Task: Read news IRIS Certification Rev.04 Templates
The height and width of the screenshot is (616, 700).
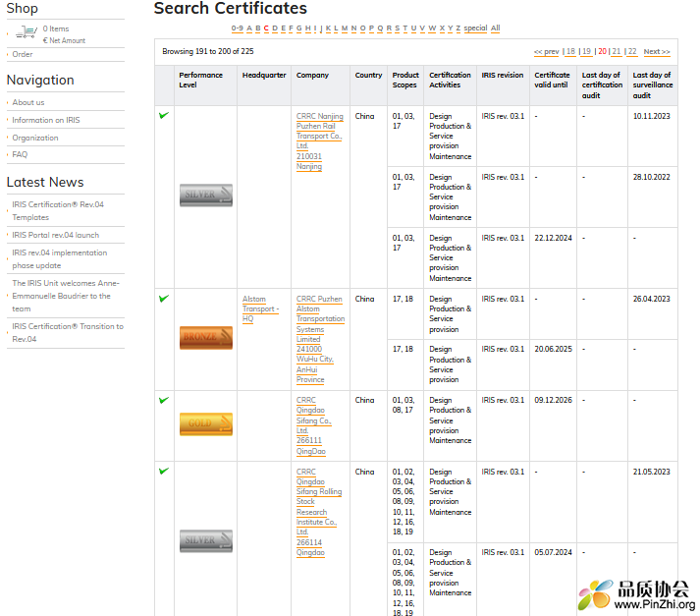Action: [x=58, y=211]
